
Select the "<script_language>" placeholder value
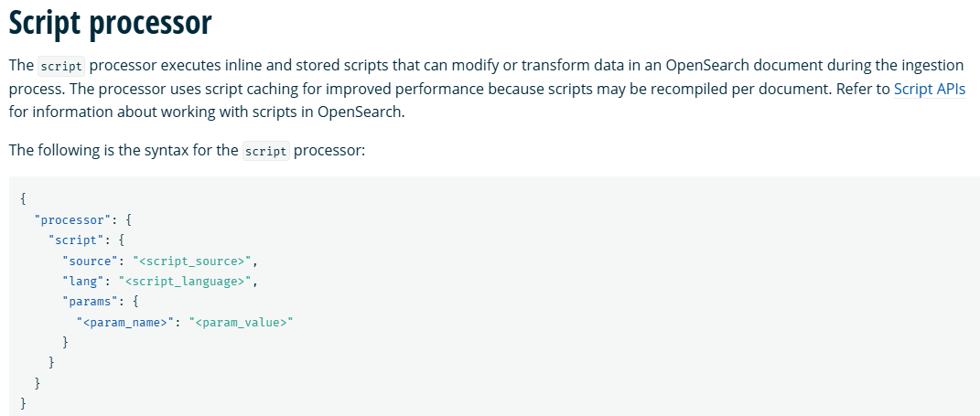point(185,282)
